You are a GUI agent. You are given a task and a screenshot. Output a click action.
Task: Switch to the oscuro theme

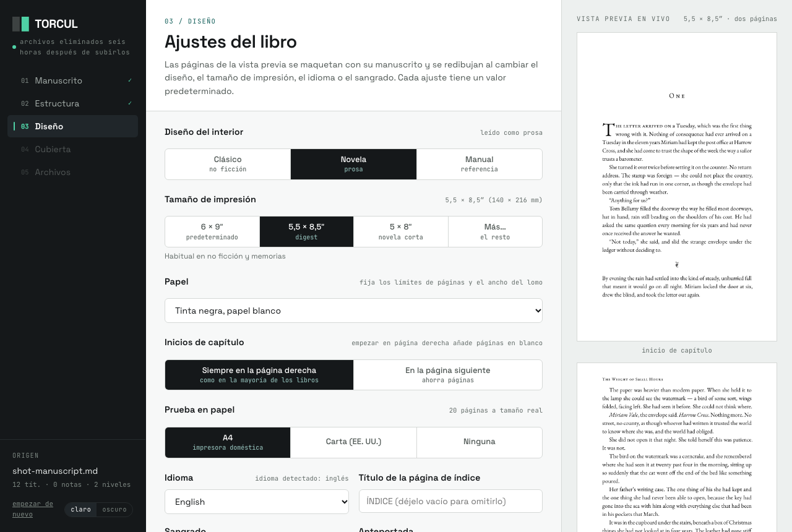point(114,510)
